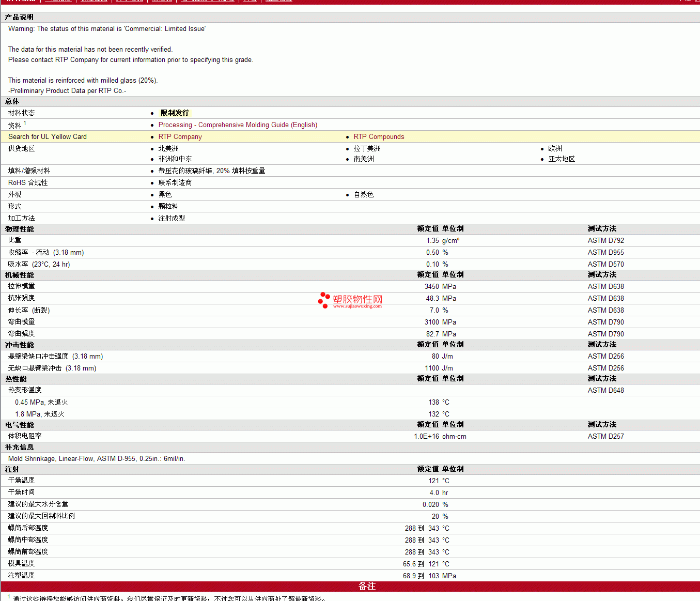
Task: Click the ASTM D648 test method text
Action: (x=605, y=391)
